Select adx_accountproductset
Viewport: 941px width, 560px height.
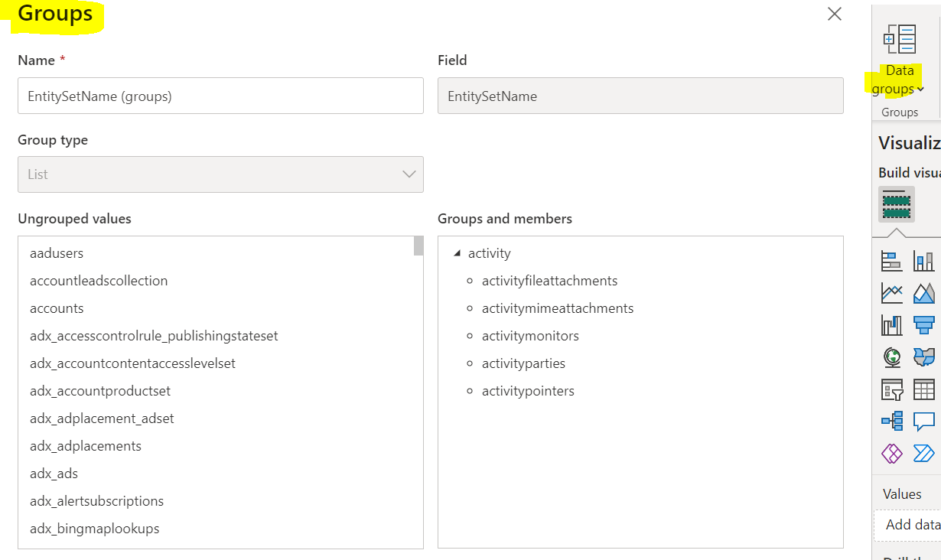100,391
